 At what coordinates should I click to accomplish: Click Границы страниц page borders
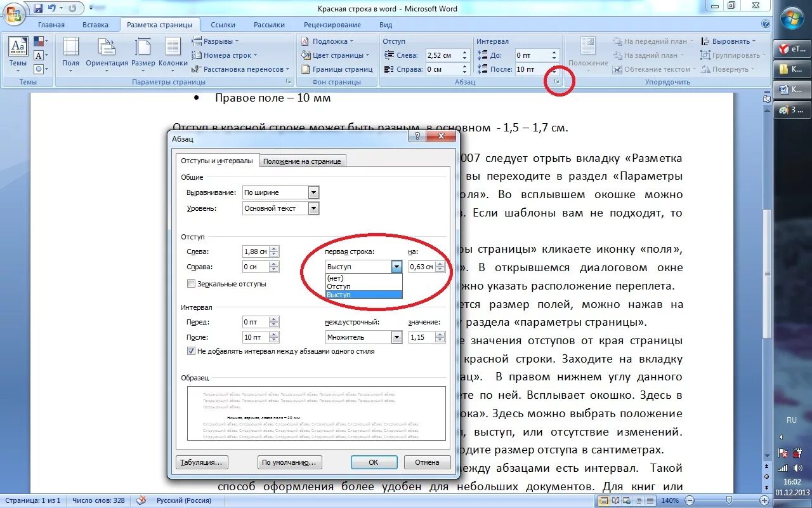336,69
